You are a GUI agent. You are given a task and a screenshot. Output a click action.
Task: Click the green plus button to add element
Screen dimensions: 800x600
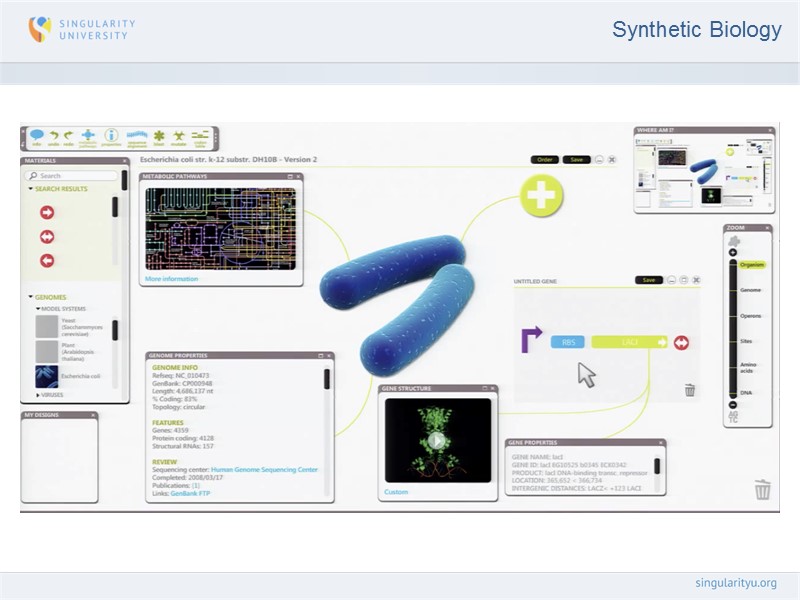pos(539,194)
